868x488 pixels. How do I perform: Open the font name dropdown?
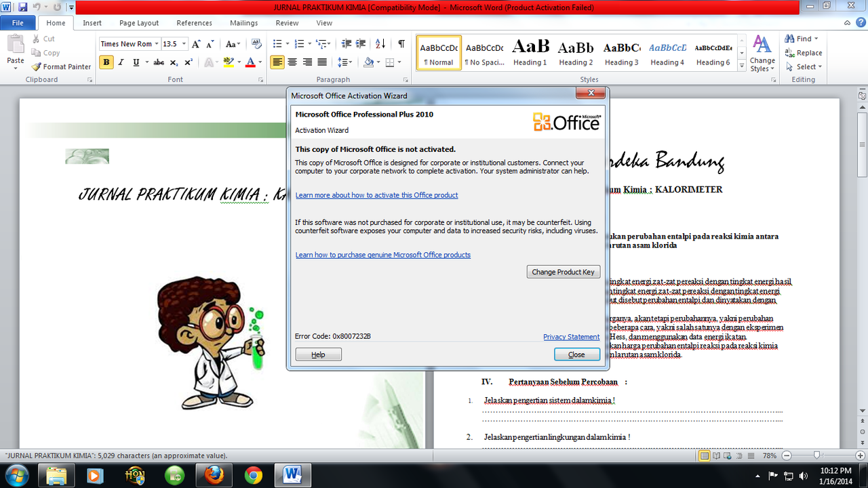157,44
